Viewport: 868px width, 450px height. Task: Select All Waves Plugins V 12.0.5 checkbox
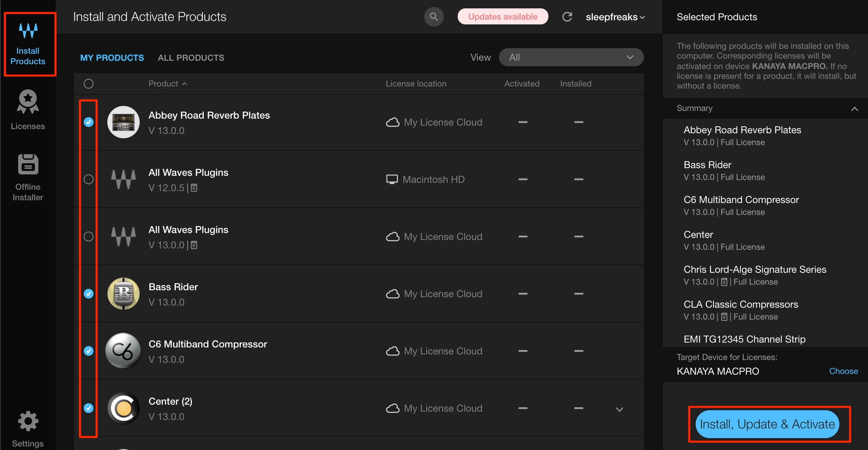(x=89, y=179)
